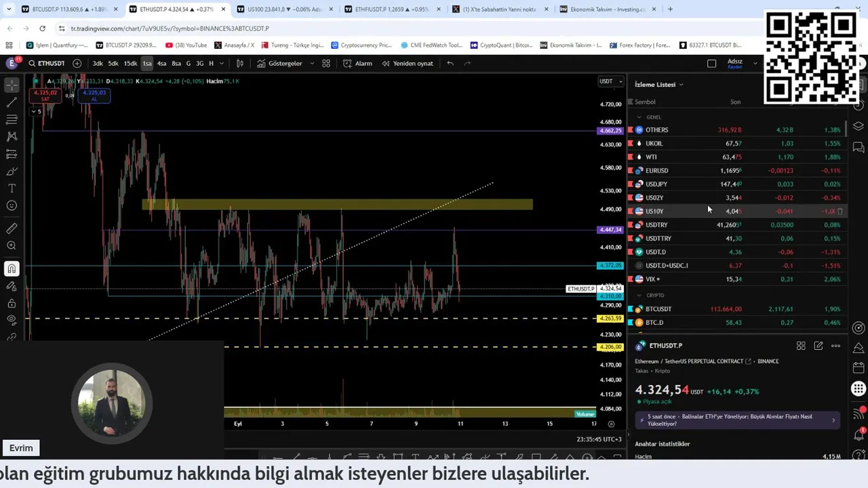
Task: Toggle hide all drawings eye icon
Action: click(12, 320)
